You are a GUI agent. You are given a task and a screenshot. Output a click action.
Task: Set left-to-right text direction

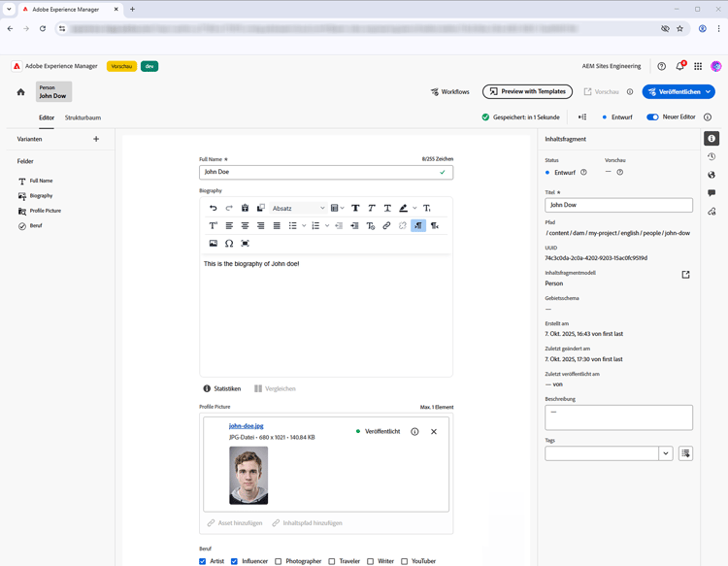(x=418, y=225)
